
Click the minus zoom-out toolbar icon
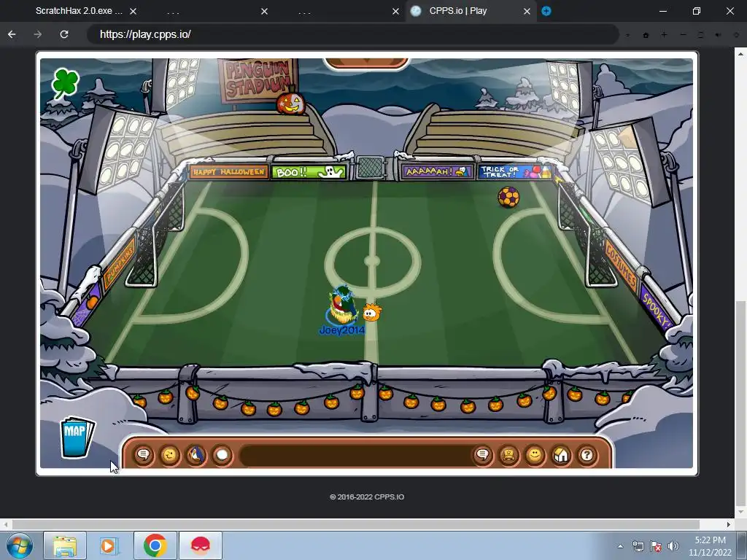(x=683, y=35)
